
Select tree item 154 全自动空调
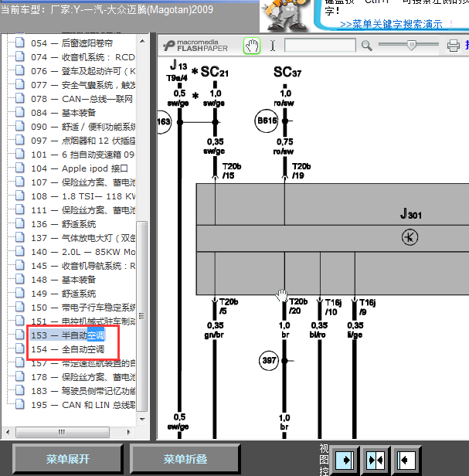click(68, 349)
